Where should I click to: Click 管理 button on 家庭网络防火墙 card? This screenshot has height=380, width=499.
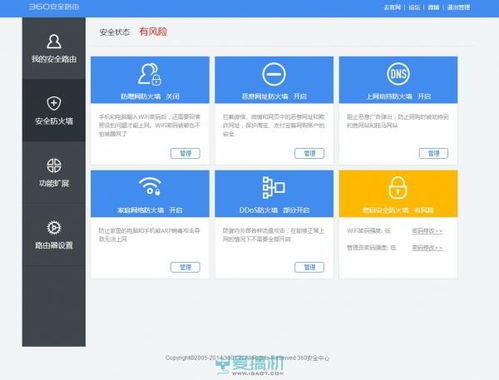click(185, 267)
